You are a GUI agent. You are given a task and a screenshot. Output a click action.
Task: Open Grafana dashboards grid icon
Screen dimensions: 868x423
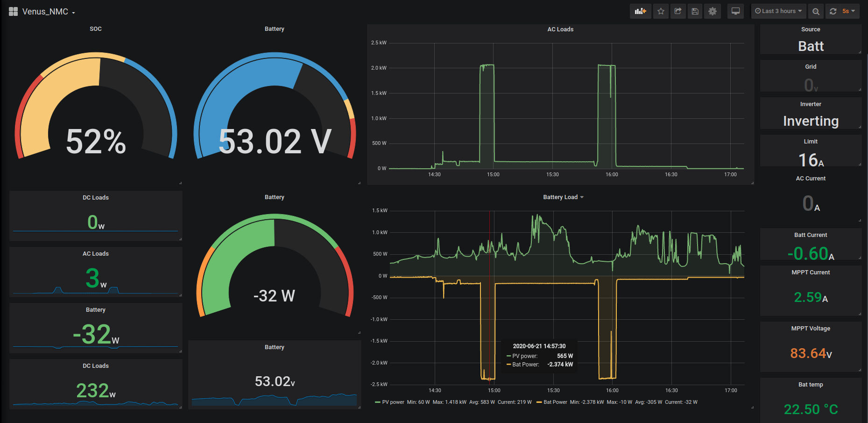[x=13, y=11]
